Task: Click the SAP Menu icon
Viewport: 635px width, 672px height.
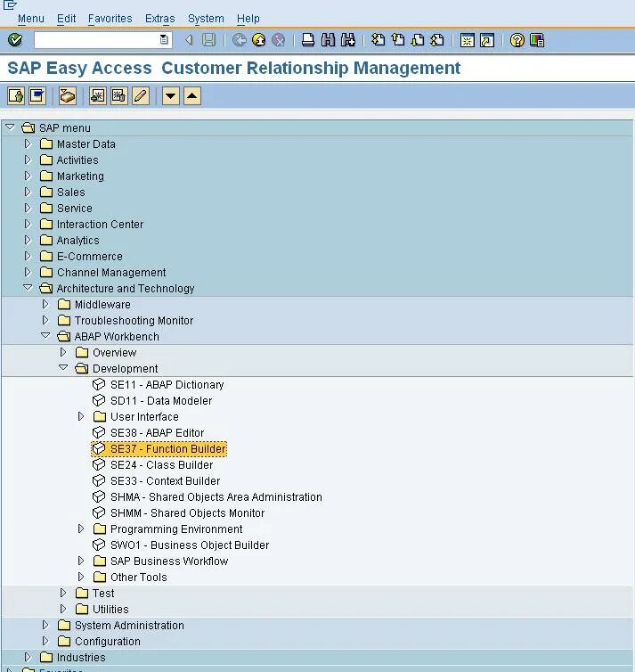Action: tap(37, 96)
